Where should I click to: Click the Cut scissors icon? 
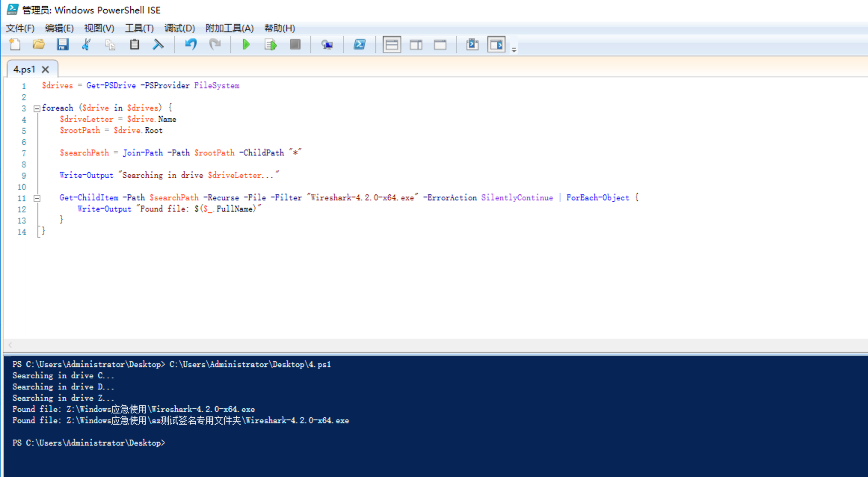86,44
